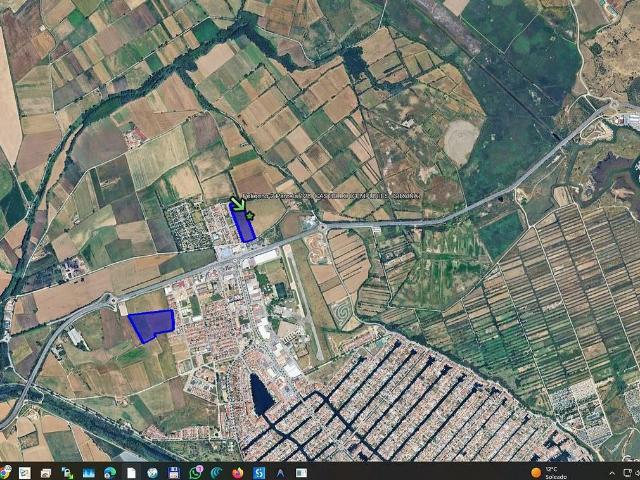Open the sunny weather widget showing 12°C

point(549,473)
